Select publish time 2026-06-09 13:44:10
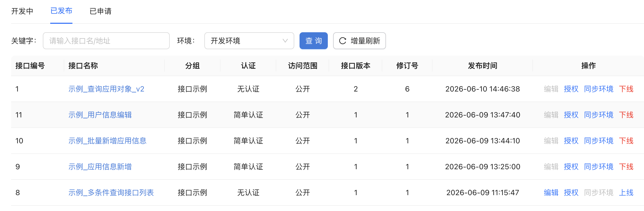 (x=482, y=141)
